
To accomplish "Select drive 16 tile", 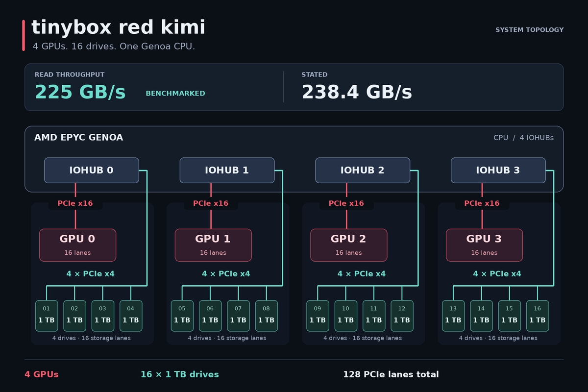I will [x=538, y=316].
